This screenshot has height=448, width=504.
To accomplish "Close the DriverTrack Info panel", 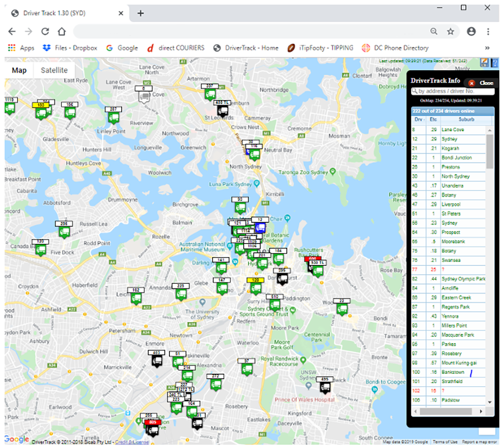I will click(481, 83).
